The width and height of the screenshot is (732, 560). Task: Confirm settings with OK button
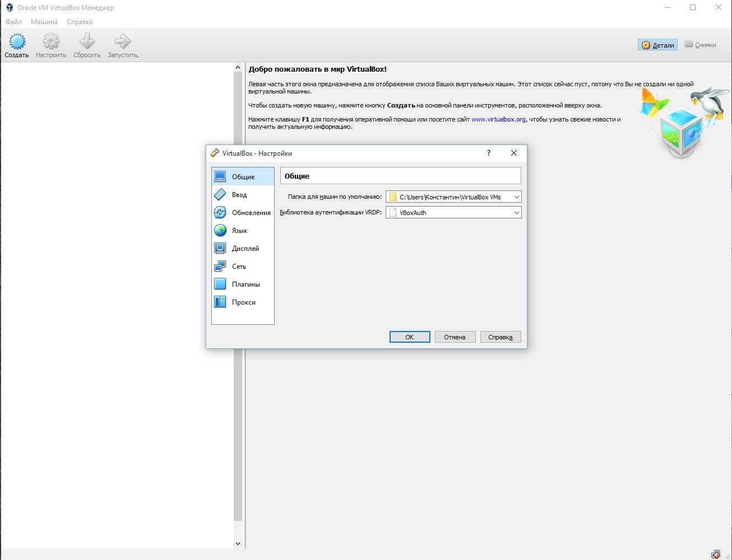click(410, 337)
